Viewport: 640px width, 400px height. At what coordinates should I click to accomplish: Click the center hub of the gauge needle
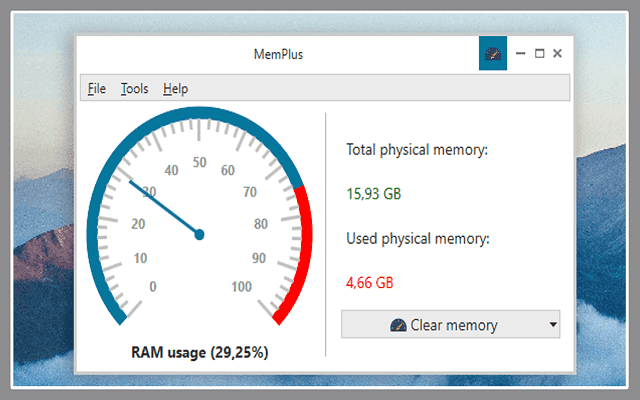click(199, 234)
